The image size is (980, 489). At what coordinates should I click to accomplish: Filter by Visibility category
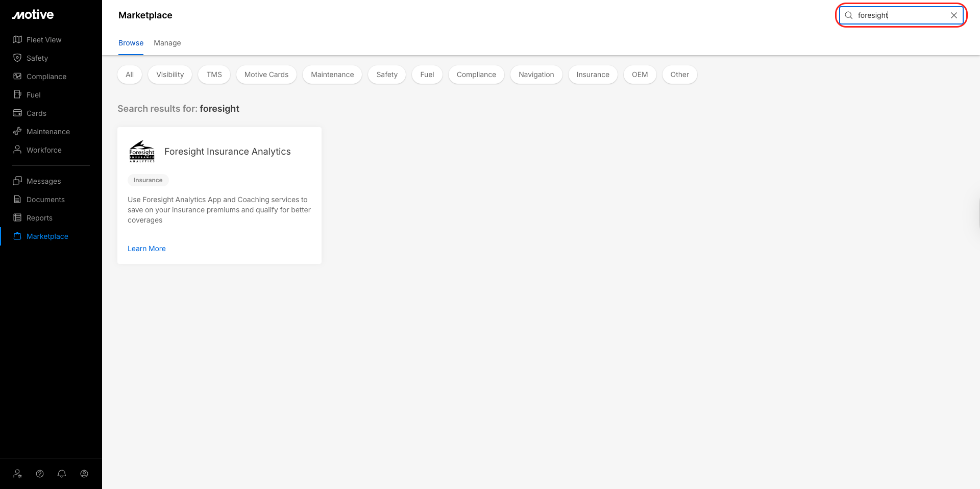click(x=170, y=75)
